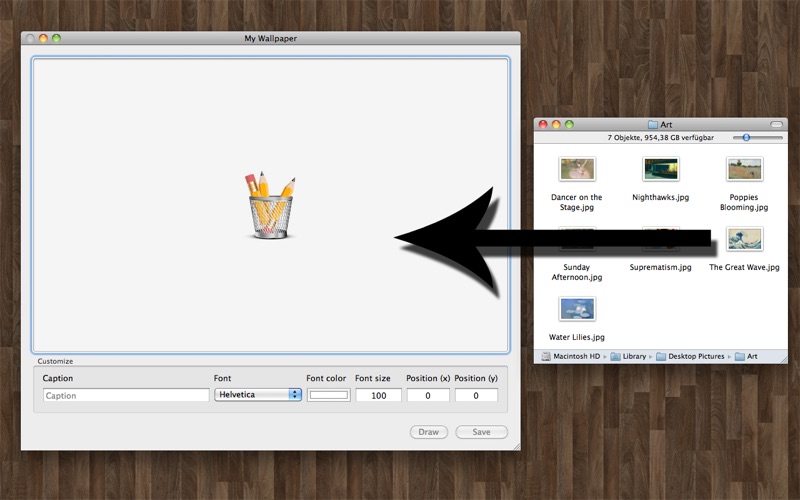Image resolution: width=800 pixels, height=500 pixels.
Task: Adjust the Finder icon size slider
Action: click(x=757, y=138)
